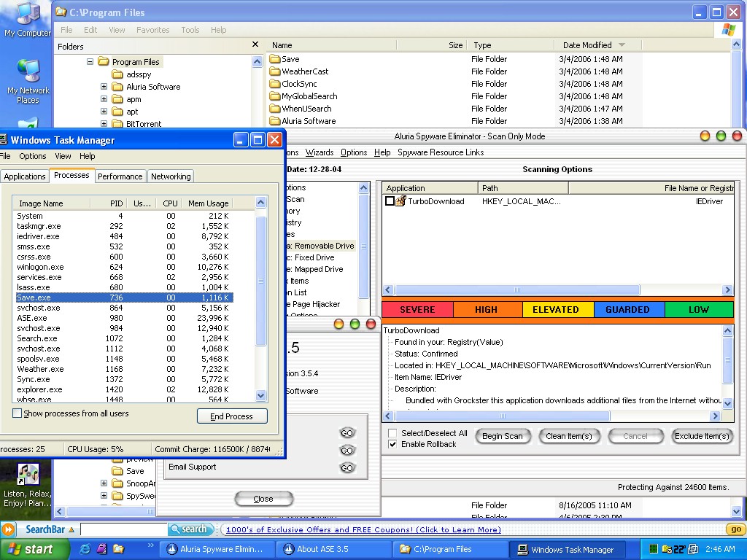This screenshot has height=560, width=747.
Task: Click the red close button on About dialog
Action: click(x=371, y=324)
